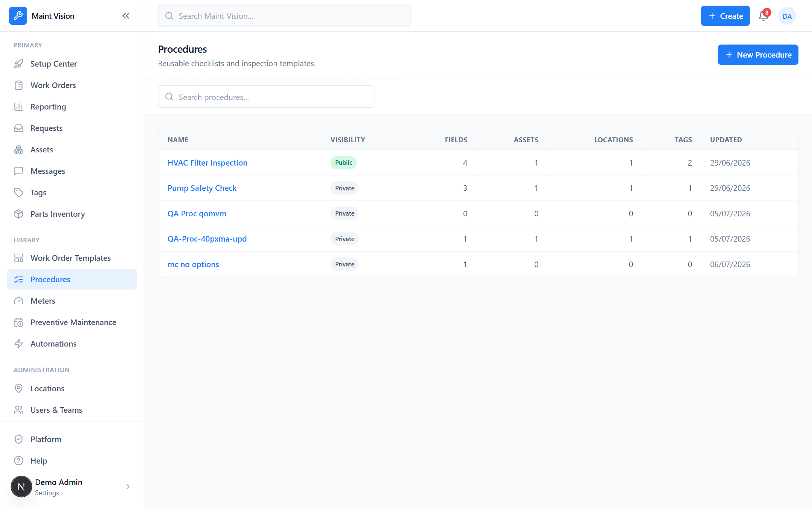Open HVAC Filter Inspection procedure
Screen dimensions: 812x508
[x=208, y=163]
